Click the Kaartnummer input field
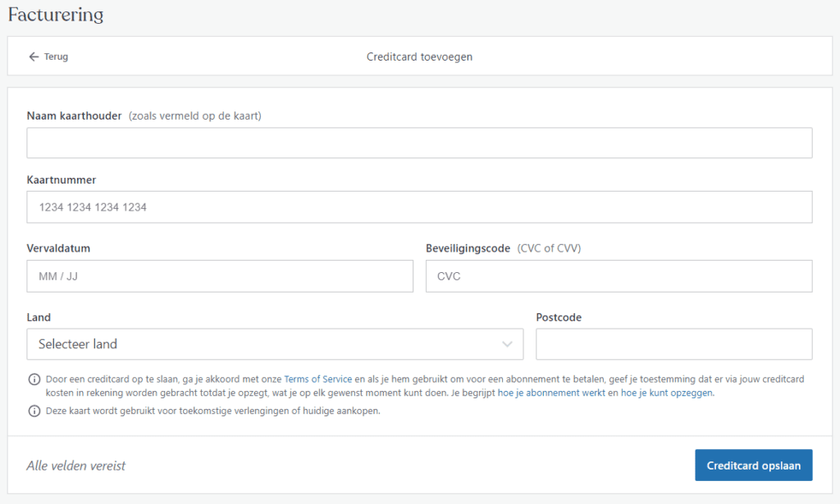 pyautogui.click(x=419, y=207)
